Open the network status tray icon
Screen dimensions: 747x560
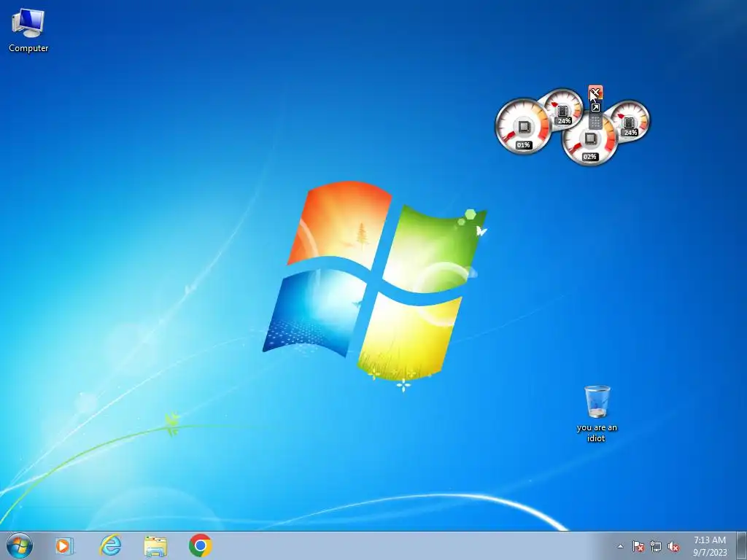[656, 546]
